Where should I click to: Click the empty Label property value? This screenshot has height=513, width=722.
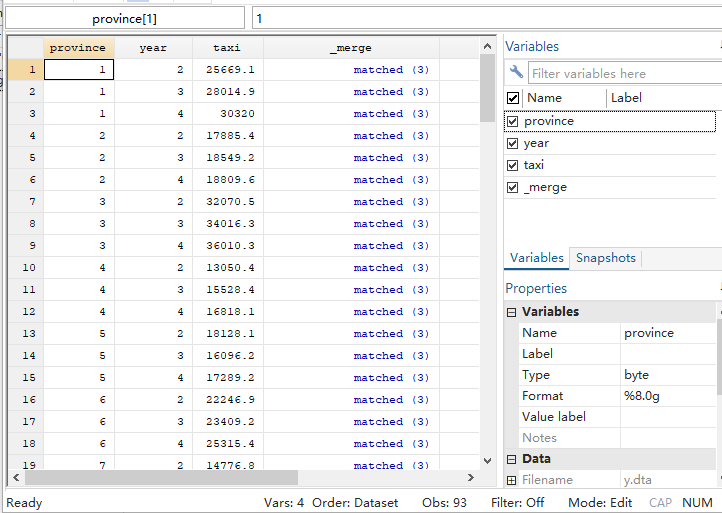(x=668, y=354)
